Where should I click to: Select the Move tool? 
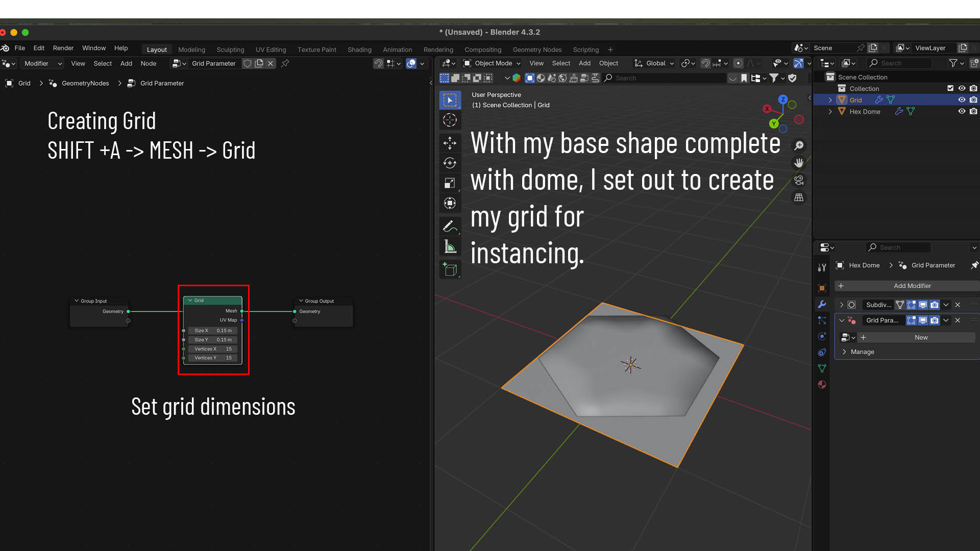[x=450, y=142]
